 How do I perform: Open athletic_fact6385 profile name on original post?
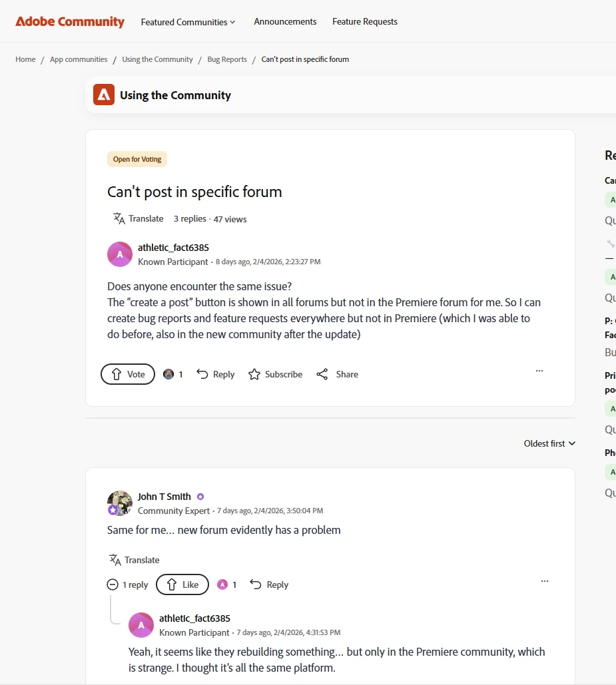173,248
